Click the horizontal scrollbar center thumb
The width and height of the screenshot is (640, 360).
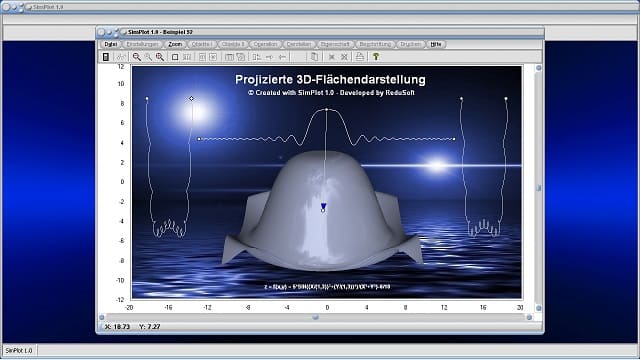coord(315,317)
